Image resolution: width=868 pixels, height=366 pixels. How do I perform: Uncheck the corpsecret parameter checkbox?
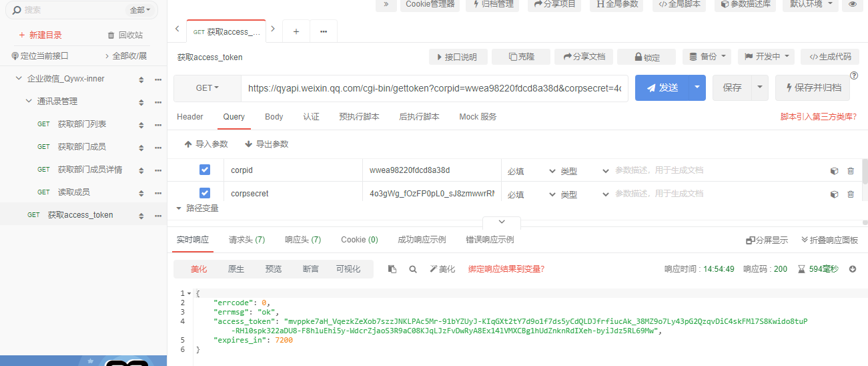(205, 194)
